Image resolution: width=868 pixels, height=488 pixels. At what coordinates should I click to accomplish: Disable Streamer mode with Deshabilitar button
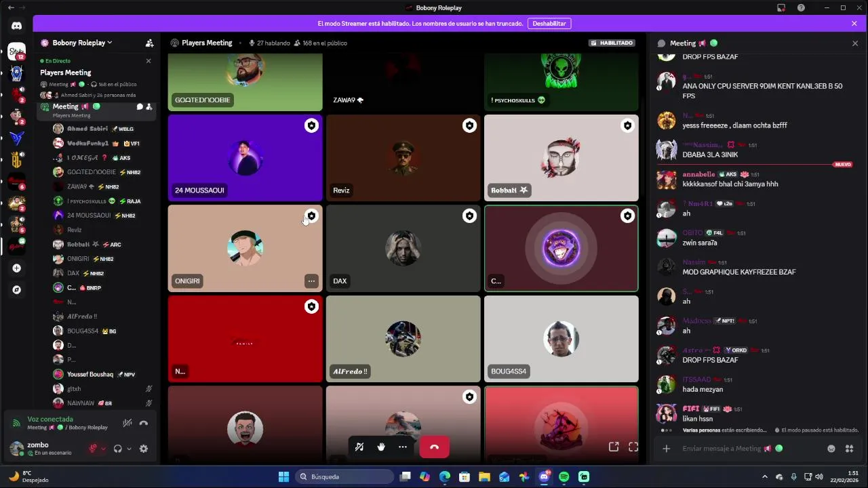pos(549,24)
